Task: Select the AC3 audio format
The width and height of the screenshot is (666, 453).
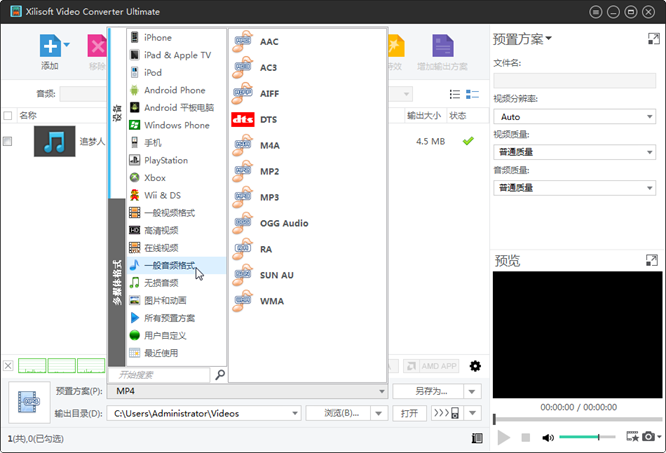Action: 268,68
